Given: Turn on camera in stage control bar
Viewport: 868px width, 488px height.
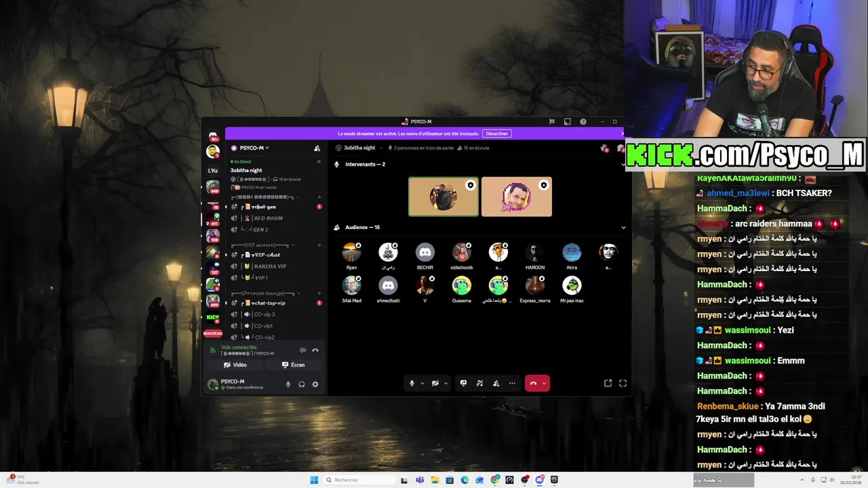Looking at the screenshot, I should (435, 383).
